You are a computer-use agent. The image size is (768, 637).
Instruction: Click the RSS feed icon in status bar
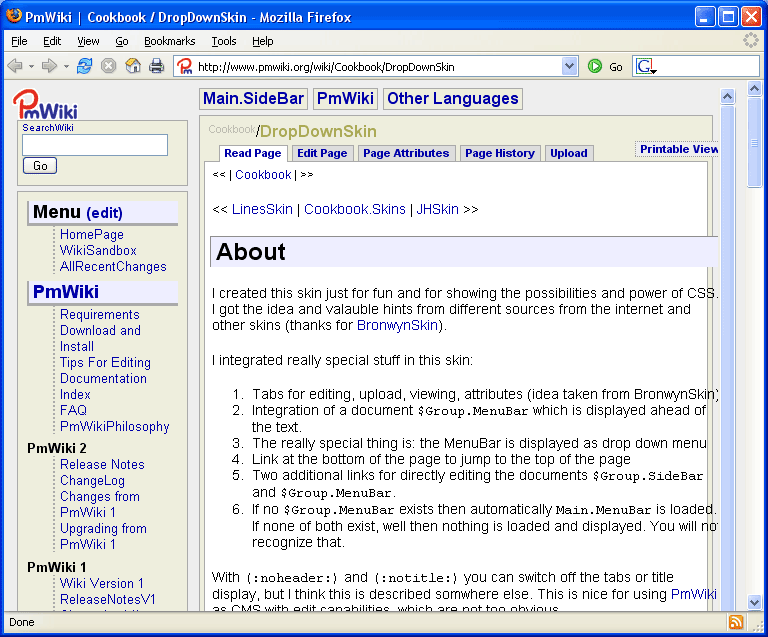coord(736,622)
